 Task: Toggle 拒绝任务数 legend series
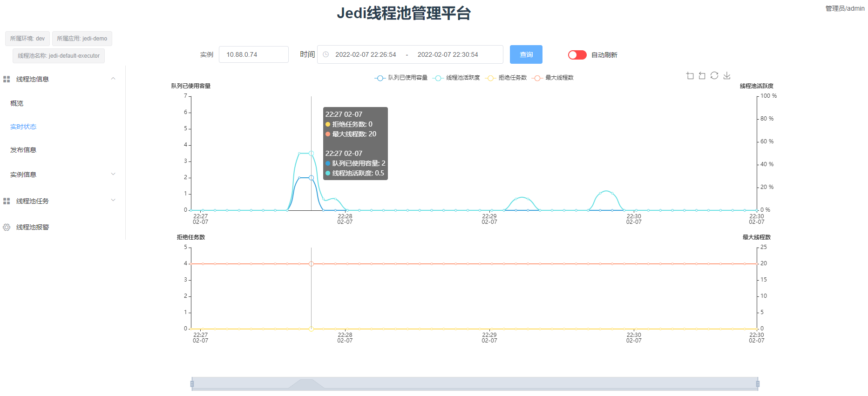(506, 78)
